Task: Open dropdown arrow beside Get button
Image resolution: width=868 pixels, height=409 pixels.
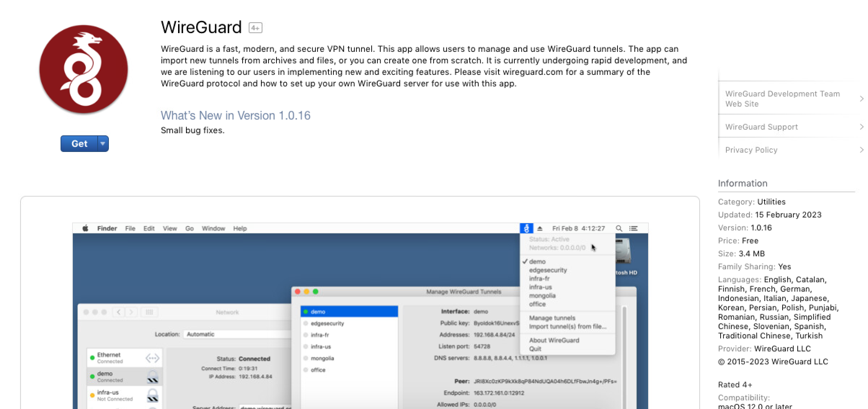Action: [x=103, y=144]
